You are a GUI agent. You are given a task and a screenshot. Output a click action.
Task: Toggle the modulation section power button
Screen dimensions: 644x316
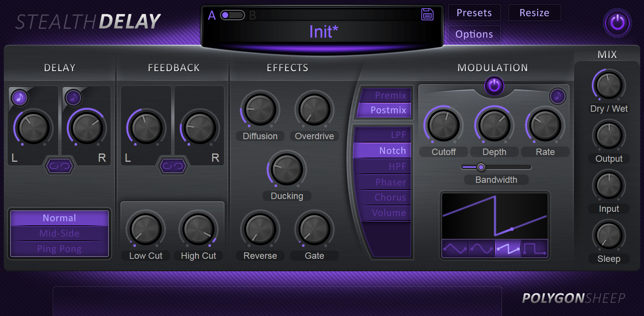tap(494, 86)
